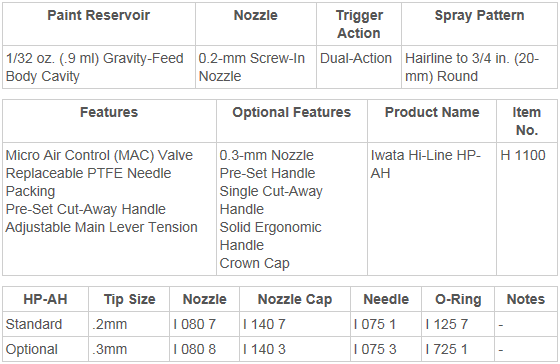560x364 pixels.
Task: Click the Iwata Hi-Line HP-AH product name
Action: (425, 164)
